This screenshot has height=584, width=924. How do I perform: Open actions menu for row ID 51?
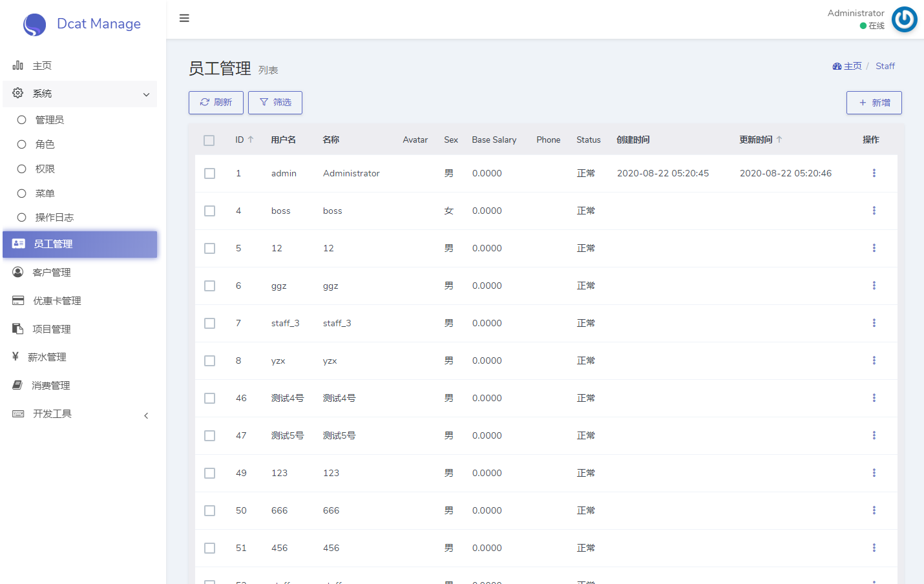[874, 548]
